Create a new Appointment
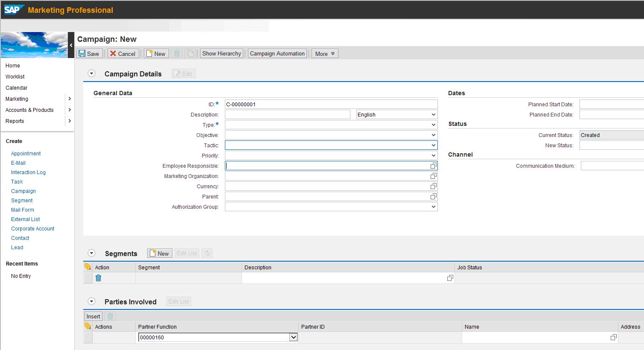The height and width of the screenshot is (350, 644). pos(26,153)
